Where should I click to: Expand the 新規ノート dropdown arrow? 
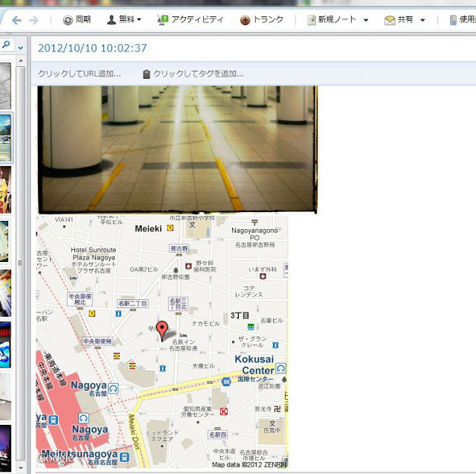(x=366, y=20)
